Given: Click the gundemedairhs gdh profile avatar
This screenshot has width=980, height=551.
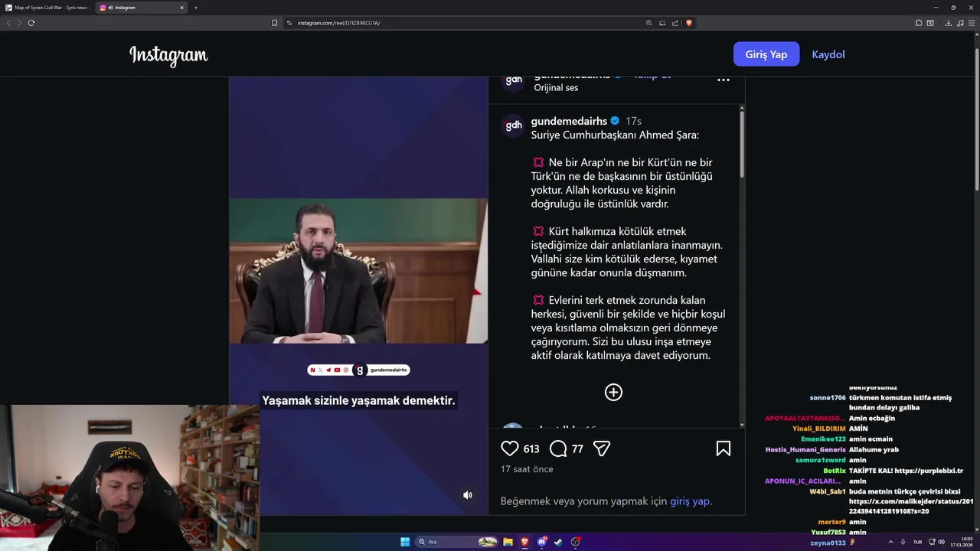Looking at the screenshot, I should point(514,125).
